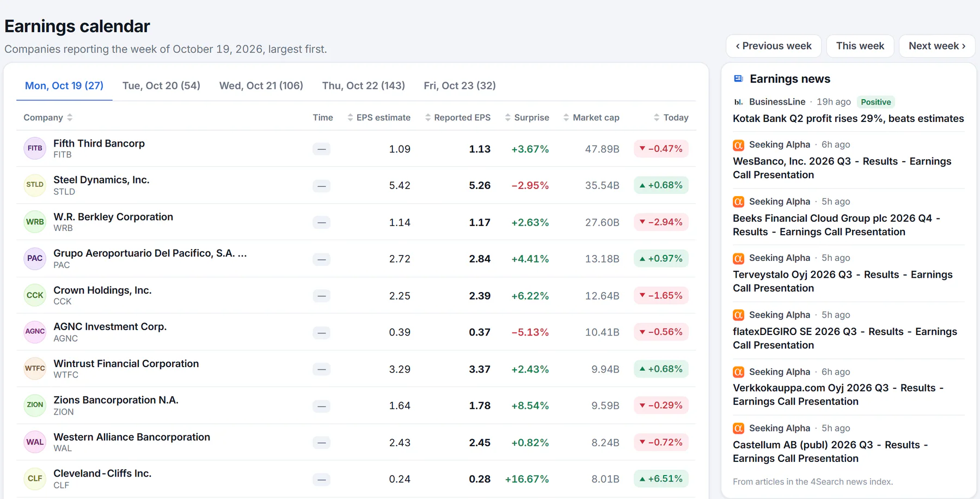Open Verkkokauppa.com Oyj 2026 Q3 article
This screenshot has height=499, width=980.
(x=838, y=394)
